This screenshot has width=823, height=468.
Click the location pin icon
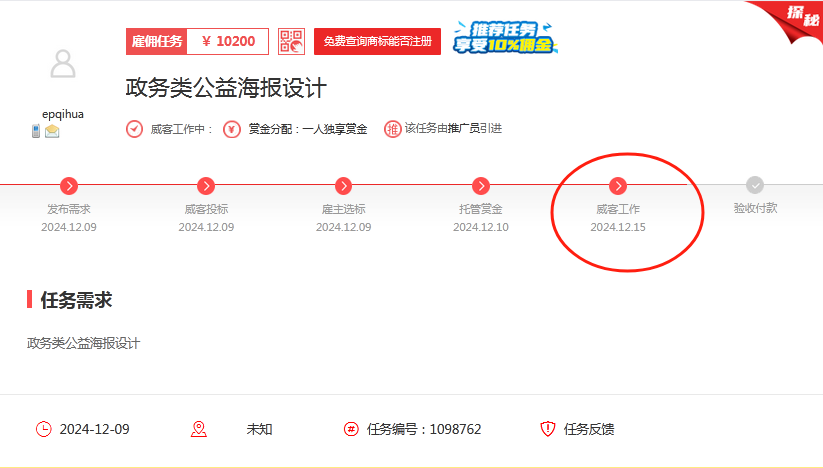coord(198,429)
